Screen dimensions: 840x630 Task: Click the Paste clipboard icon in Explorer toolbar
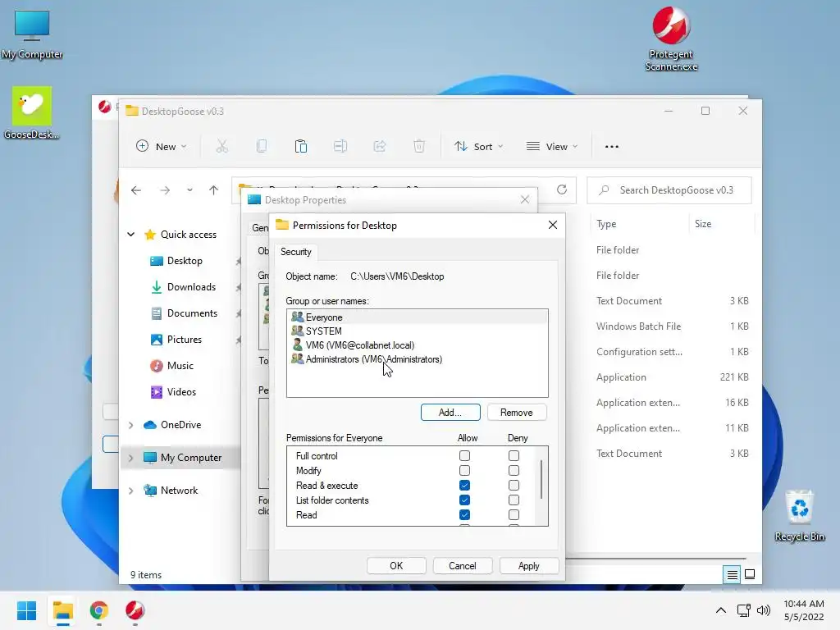click(300, 146)
